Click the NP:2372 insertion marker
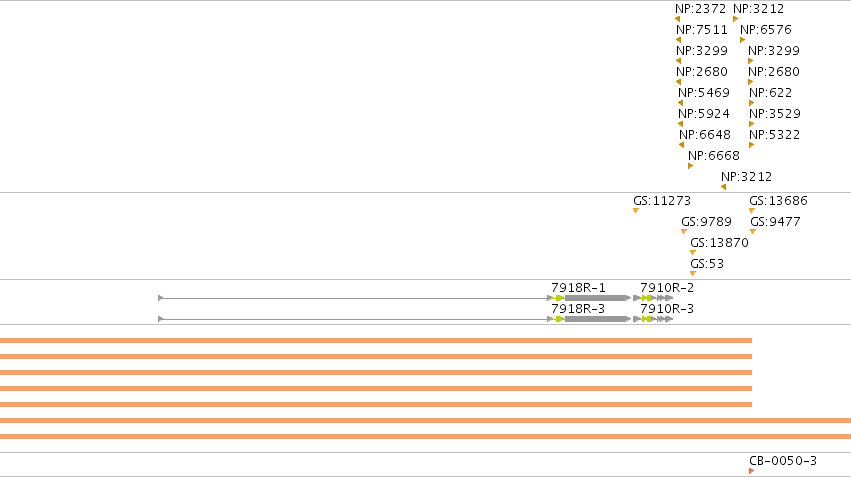 pyautogui.click(x=677, y=19)
